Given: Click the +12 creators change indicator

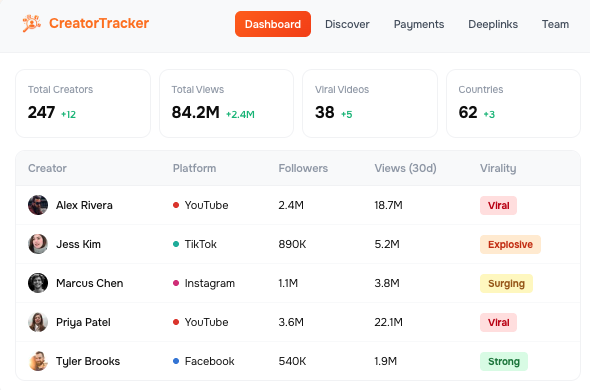Looking at the screenshot, I should tap(68, 114).
